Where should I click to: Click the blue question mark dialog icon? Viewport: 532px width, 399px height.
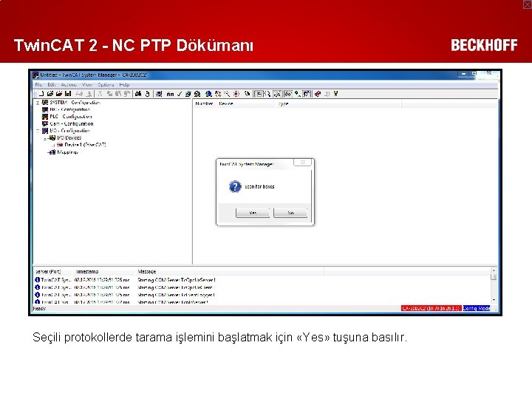[x=235, y=187]
